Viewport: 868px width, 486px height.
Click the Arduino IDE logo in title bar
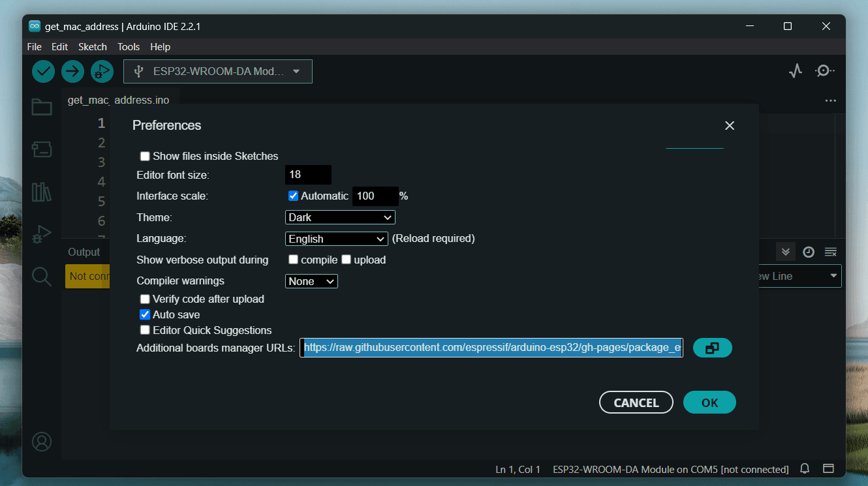point(34,27)
